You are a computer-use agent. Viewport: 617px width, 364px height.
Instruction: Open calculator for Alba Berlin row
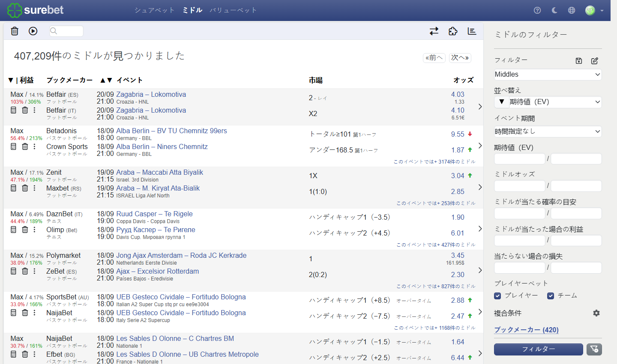pyautogui.click(x=13, y=146)
